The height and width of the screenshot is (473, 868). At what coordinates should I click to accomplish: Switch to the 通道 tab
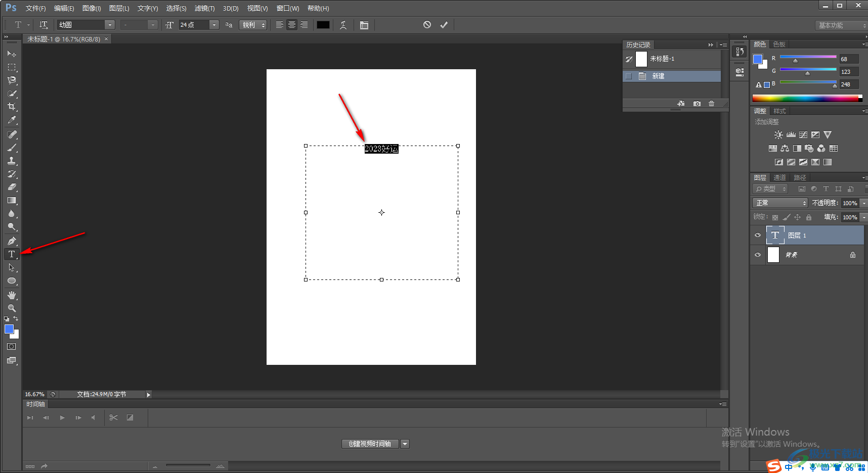pyautogui.click(x=779, y=177)
